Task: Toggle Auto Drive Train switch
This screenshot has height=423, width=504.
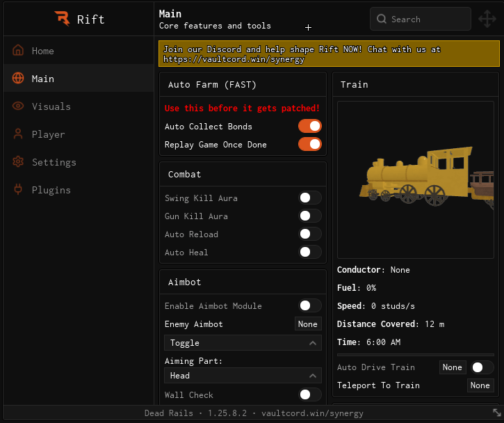Action: click(x=482, y=367)
